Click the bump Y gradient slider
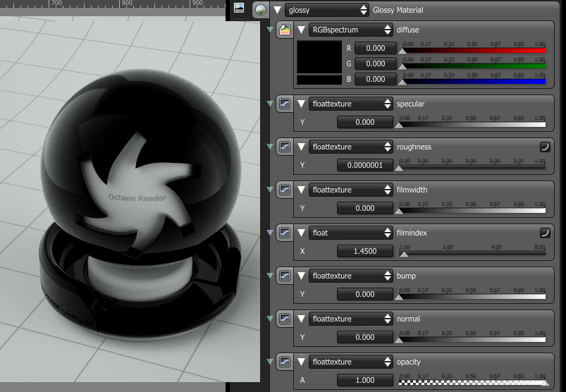566x392 pixels. click(472, 296)
